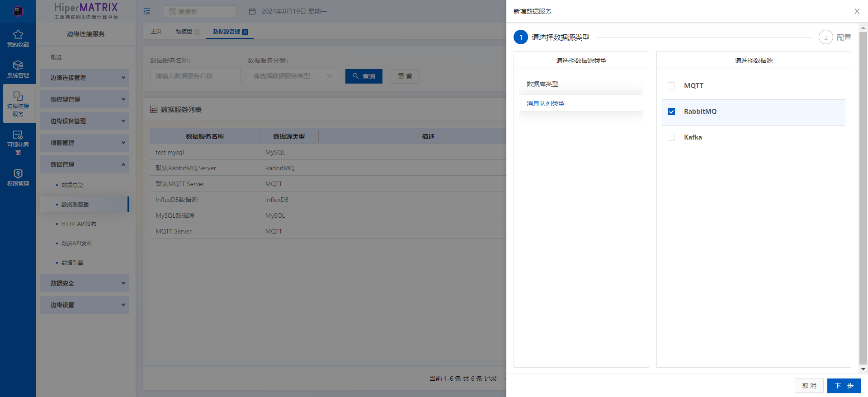Click the scrollbar up arrow in panel

tap(863, 28)
